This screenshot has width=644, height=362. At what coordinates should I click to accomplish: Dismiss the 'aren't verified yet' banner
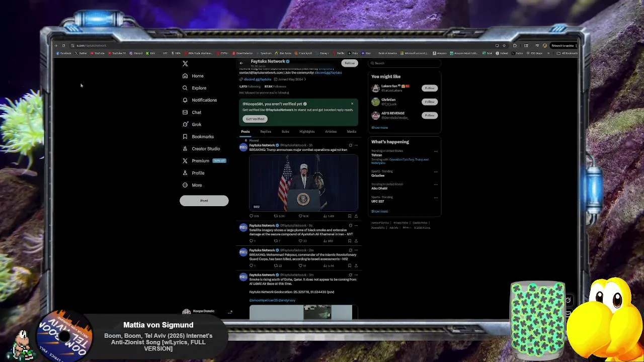352,104
